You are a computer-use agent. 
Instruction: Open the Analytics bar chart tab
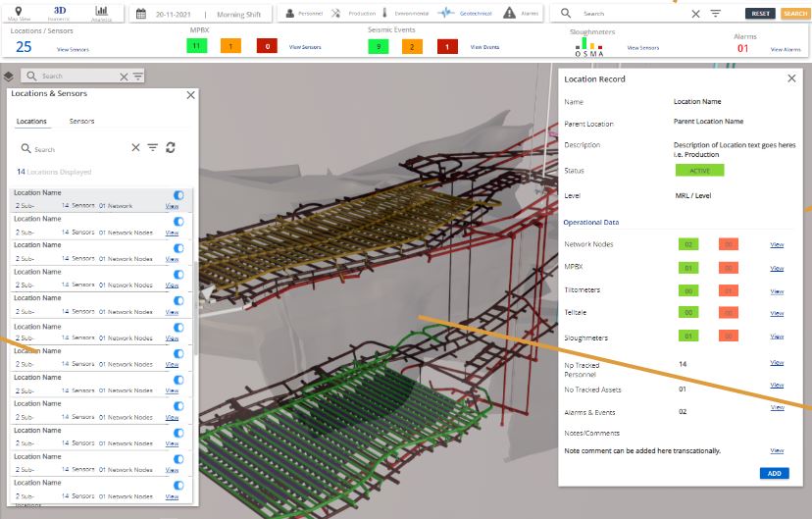102,14
